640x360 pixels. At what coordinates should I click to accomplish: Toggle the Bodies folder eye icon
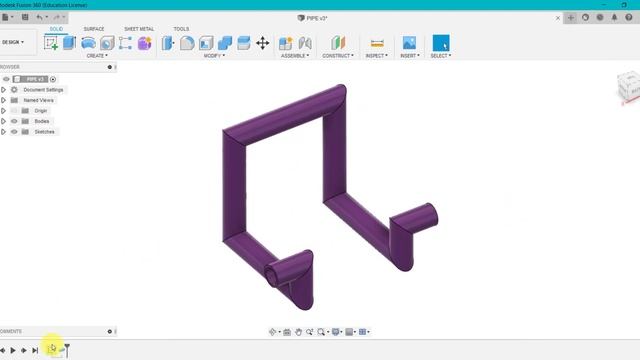point(14,121)
